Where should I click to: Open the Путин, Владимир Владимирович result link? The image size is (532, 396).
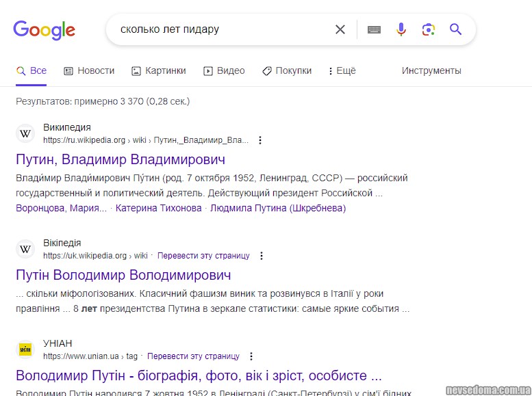(121, 159)
